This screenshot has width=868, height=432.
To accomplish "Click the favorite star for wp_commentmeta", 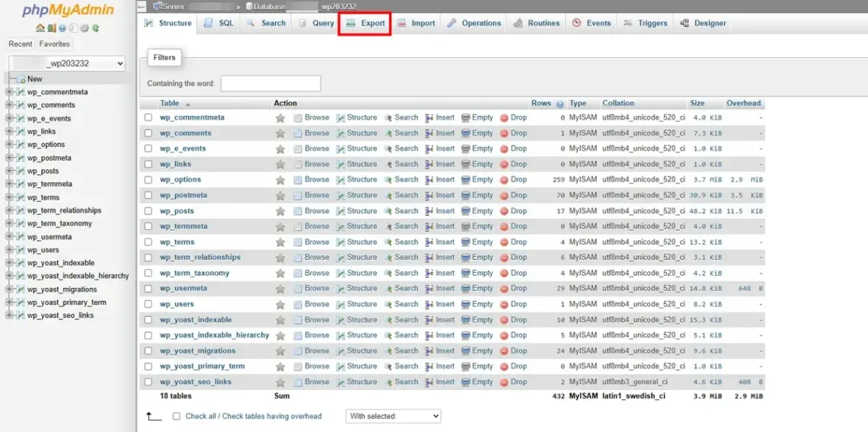I will pyautogui.click(x=281, y=118).
